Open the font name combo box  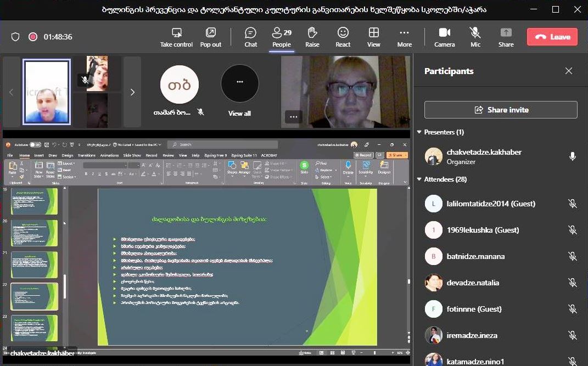[105, 165]
